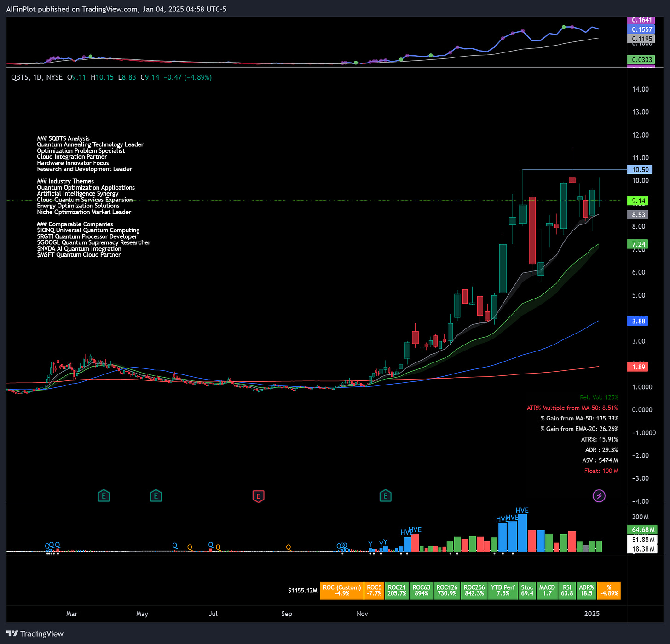Click the ATR%: 15.91% stat
670x644 pixels.
pyautogui.click(x=600, y=440)
